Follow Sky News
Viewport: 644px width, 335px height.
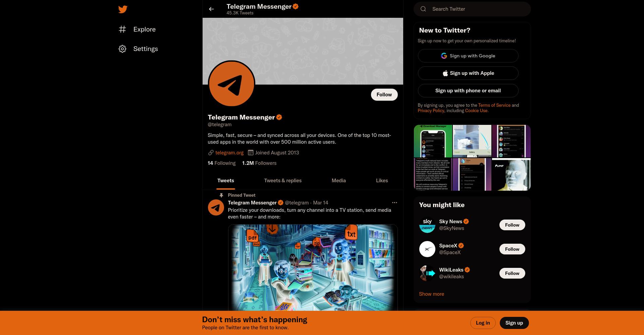click(512, 225)
